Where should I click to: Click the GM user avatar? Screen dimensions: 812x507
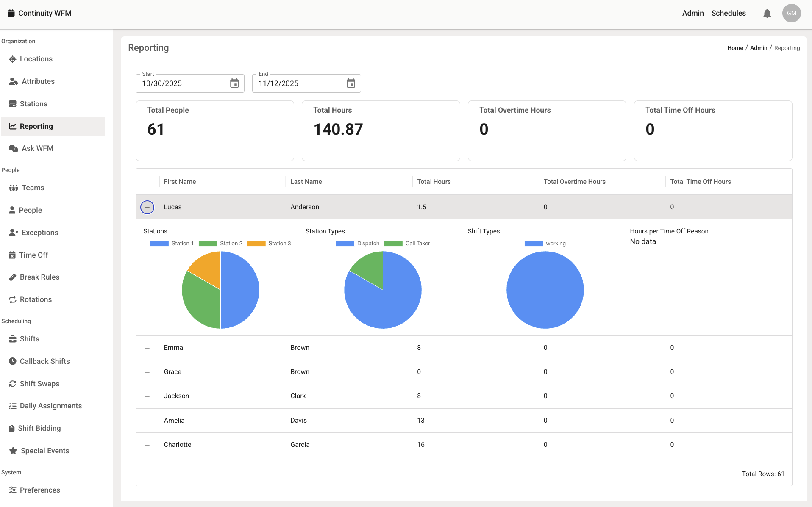791,14
